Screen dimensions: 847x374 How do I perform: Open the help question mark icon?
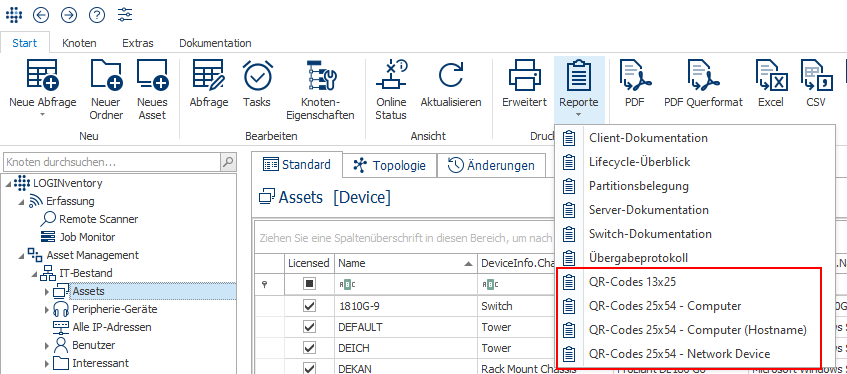coord(97,15)
